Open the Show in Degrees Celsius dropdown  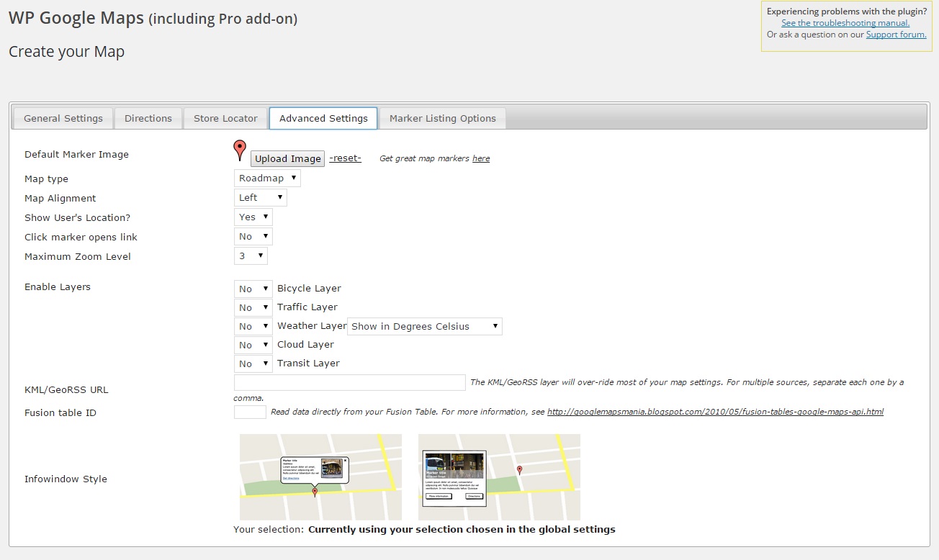424,326
